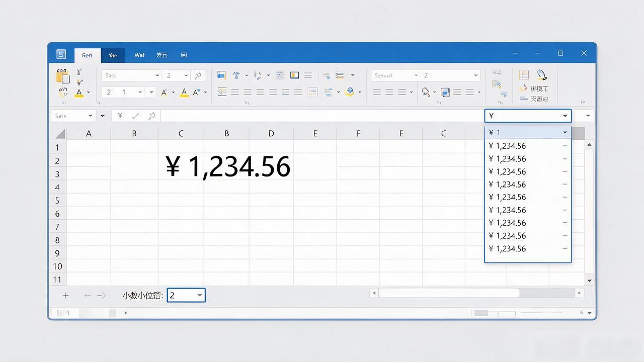Click the font color A with yellow underline in clipboard group
The width and height of the screenshot is (644, 362).
point(79,93)
